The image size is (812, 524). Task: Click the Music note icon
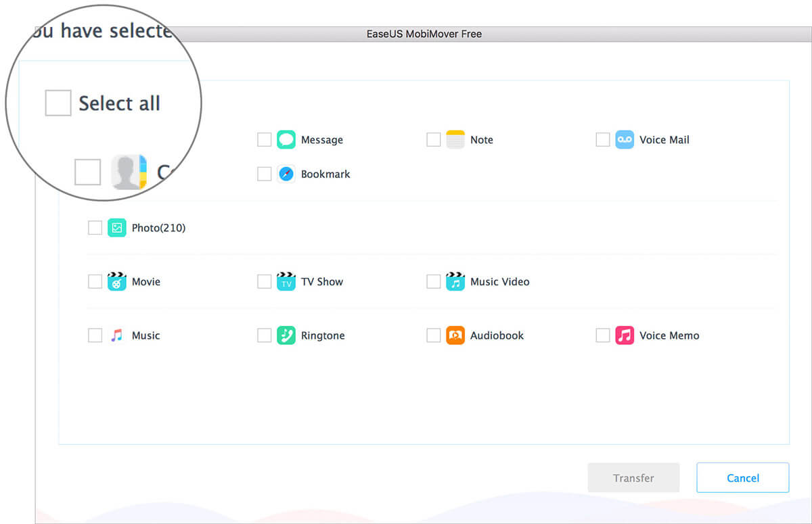(x=117, y=335)
